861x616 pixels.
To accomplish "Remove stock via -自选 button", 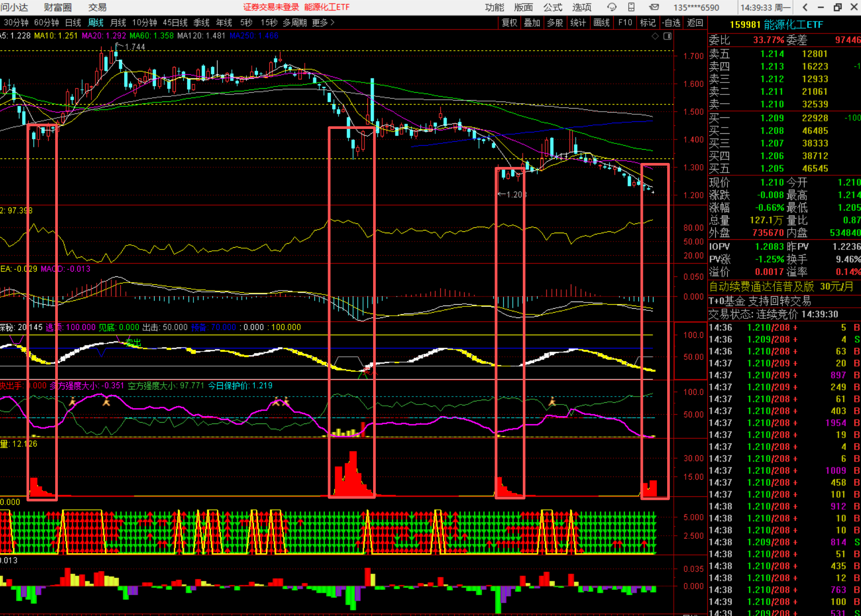I will [672, 23].
